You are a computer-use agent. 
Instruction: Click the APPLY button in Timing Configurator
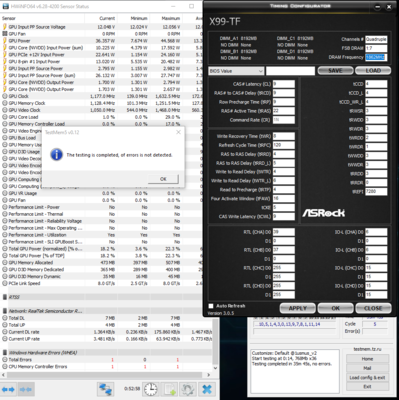[298, 308]
